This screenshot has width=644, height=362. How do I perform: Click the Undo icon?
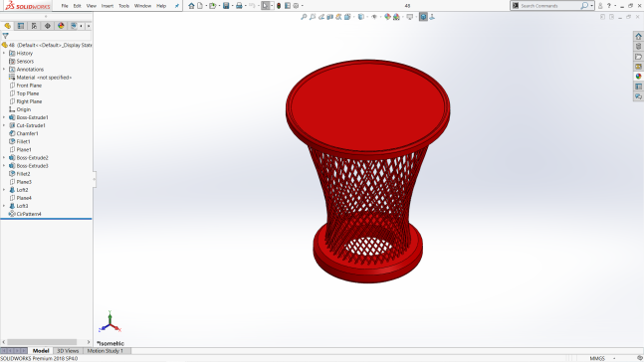click(x=252, y=6)
